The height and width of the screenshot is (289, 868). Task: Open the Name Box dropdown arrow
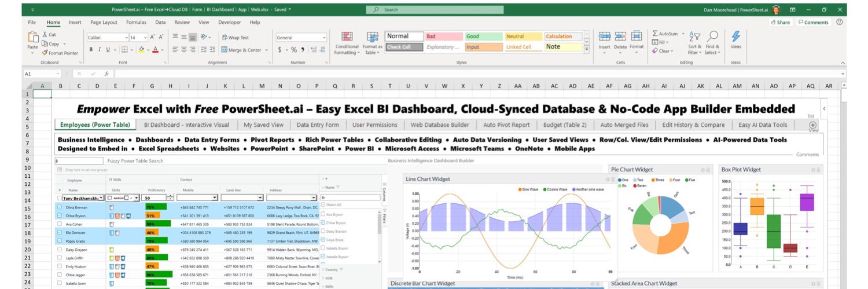[x=58, y=74]
